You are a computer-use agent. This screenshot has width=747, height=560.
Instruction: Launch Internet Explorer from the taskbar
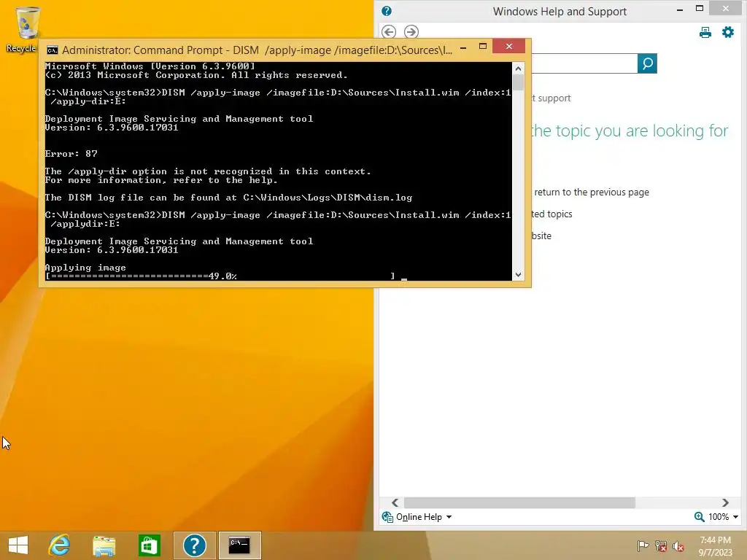(60, 545)
